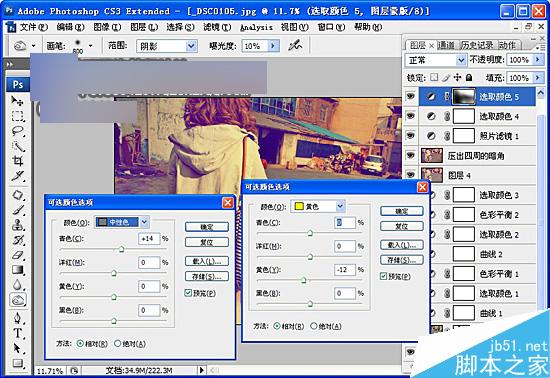
Task: Select the Lasso tool
Action: [x=17, y=131]
